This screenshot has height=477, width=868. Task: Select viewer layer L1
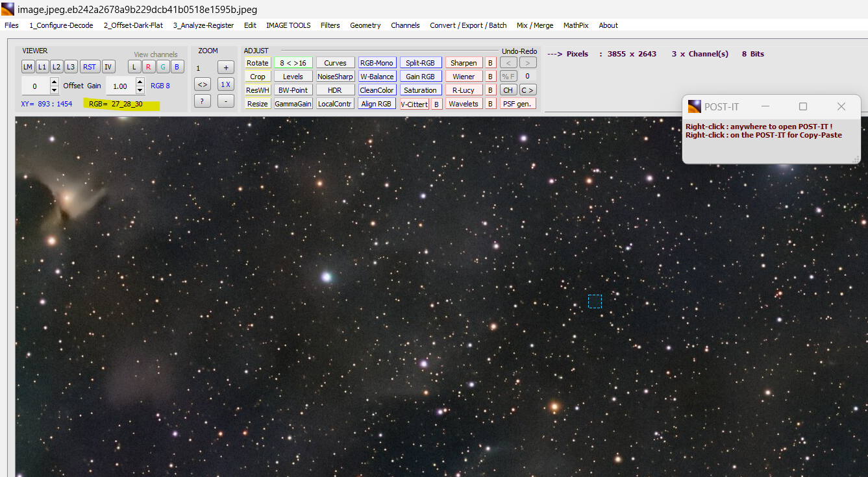click(x=42, y=67)
